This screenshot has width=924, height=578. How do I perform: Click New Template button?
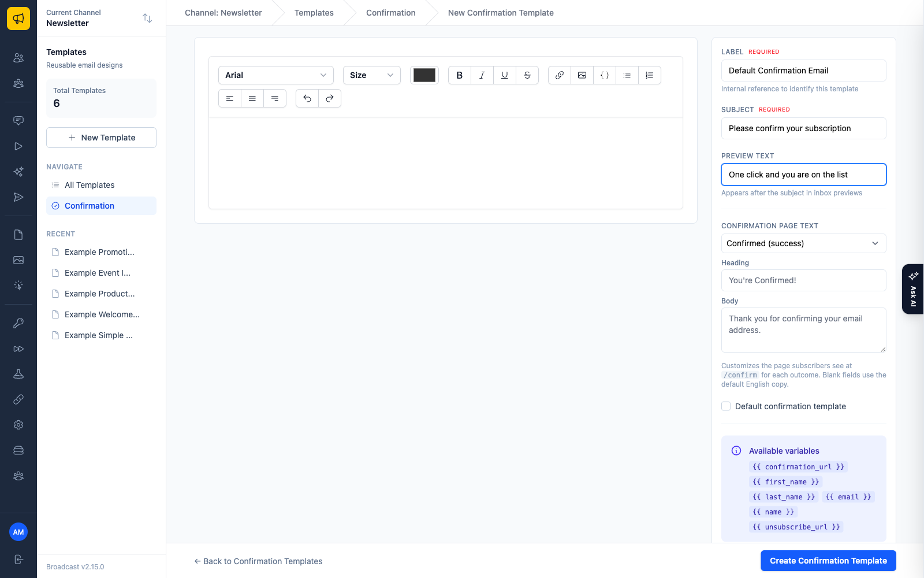tap(101, 138)
